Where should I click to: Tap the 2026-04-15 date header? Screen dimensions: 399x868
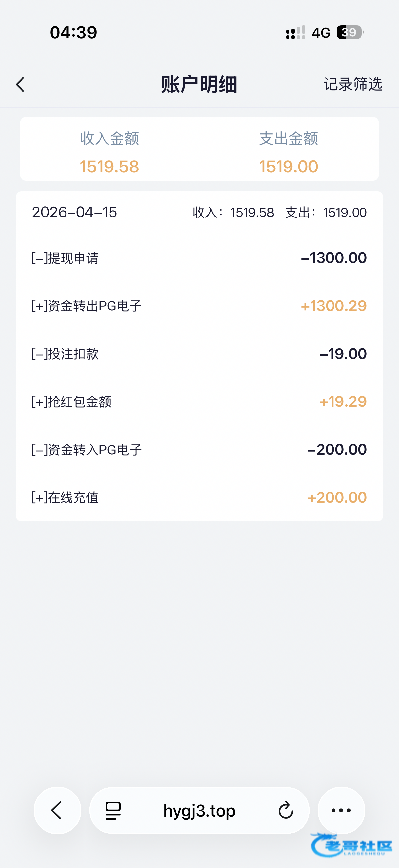tap(74, 212)
